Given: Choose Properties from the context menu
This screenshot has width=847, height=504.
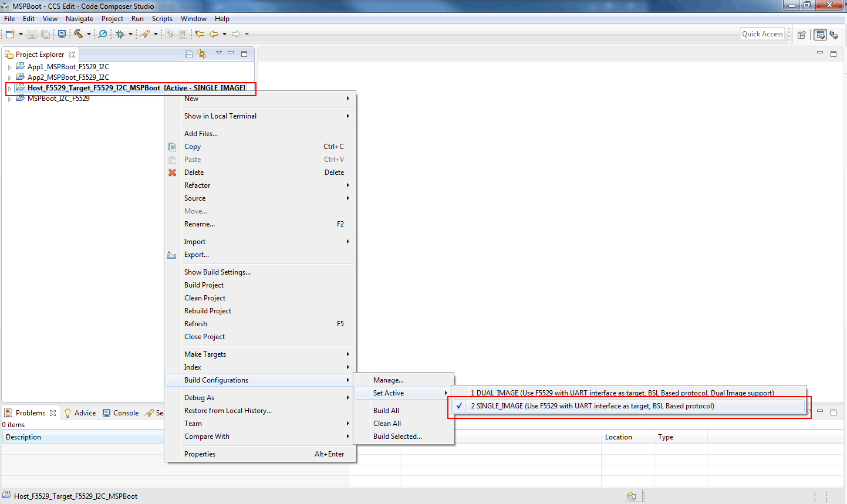Looking at the screenshot, I should (x=260, y=454).
